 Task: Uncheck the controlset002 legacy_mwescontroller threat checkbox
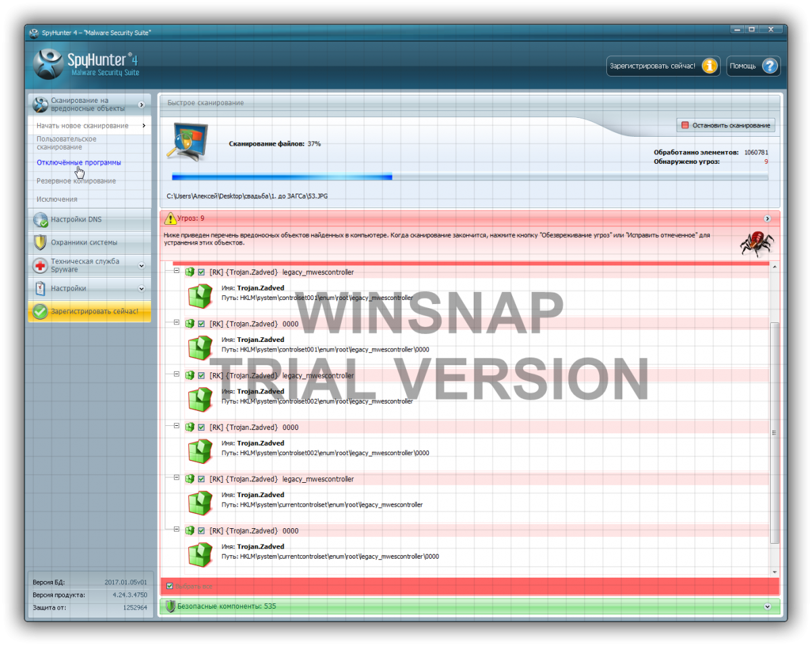(202, 376)
